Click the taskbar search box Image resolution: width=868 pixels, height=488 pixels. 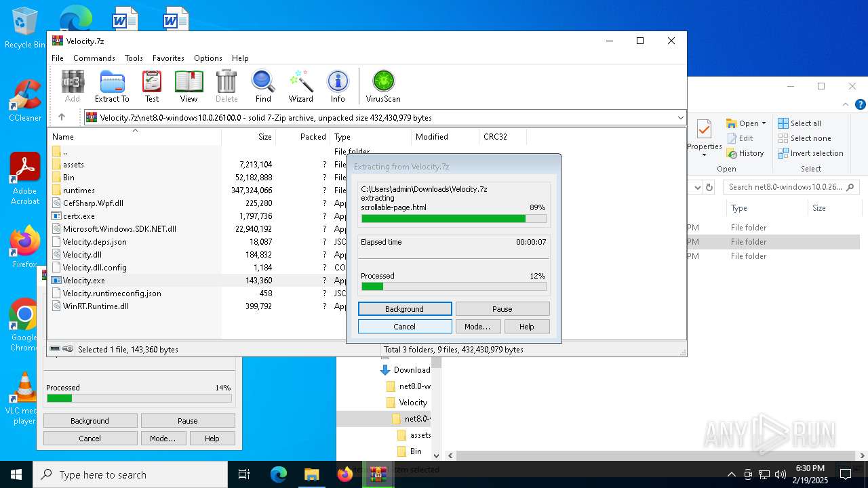[130, 474]
